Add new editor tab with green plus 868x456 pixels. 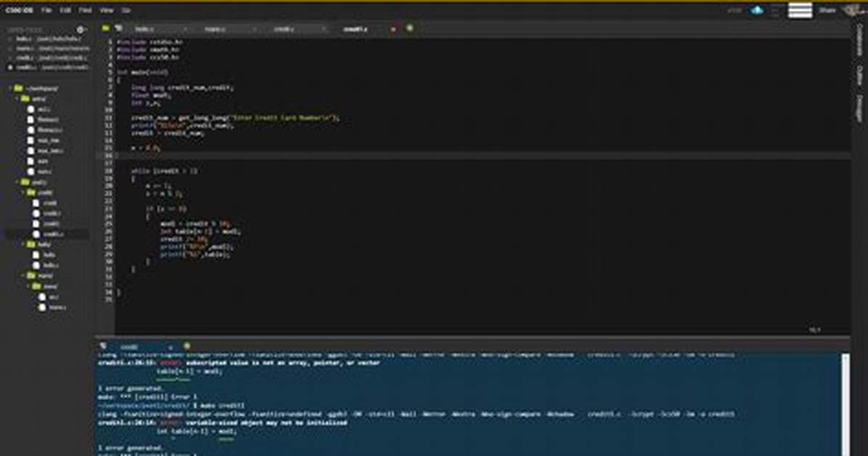click(x=409, y=28)
